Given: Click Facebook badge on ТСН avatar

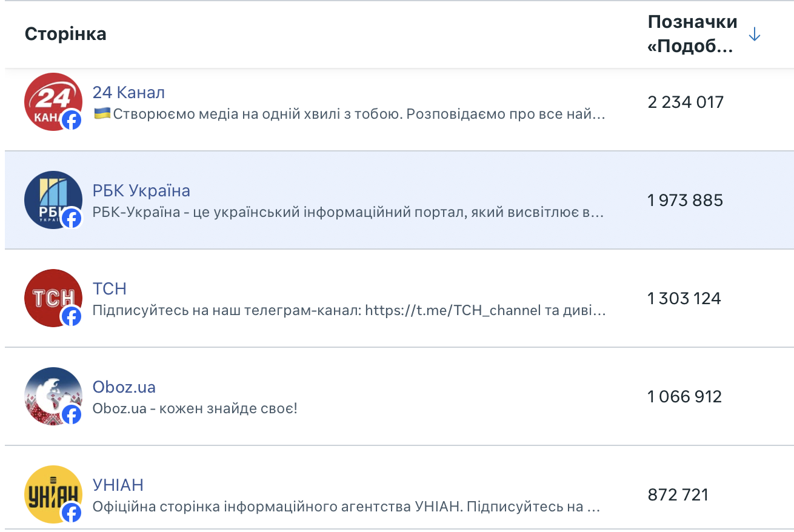Looking at the screenshot, I should pos(72,316).
